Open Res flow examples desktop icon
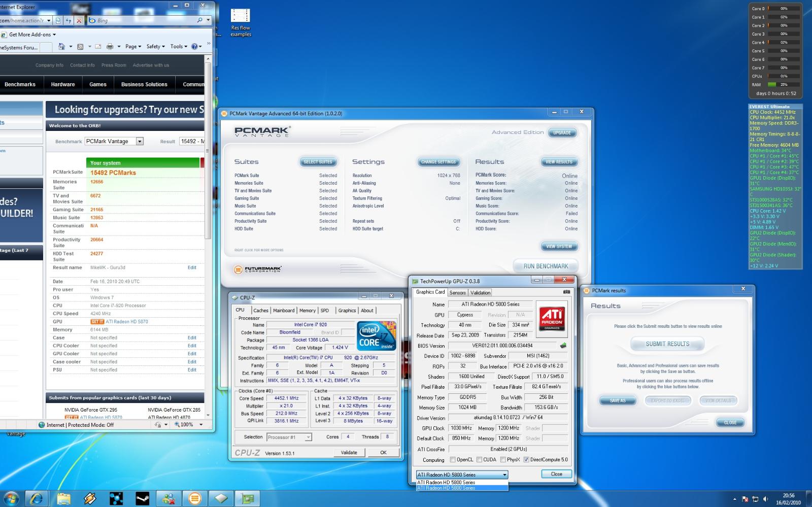The width and height of the screenshot is (812, 507). (x=241, y=23)
